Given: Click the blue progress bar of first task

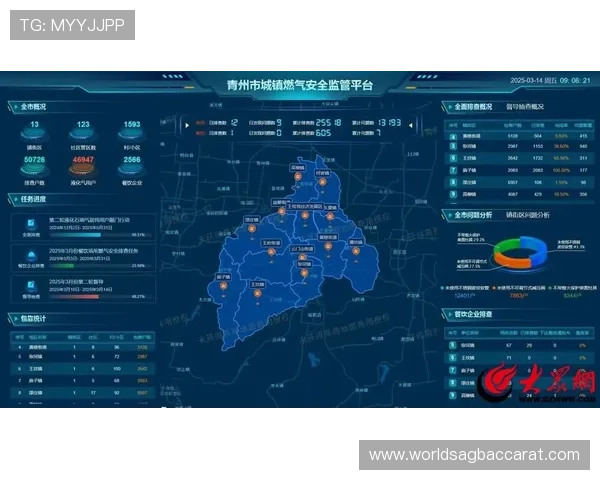Looking at the screenshot, I should pyautogui.click(x=75, y=235).
